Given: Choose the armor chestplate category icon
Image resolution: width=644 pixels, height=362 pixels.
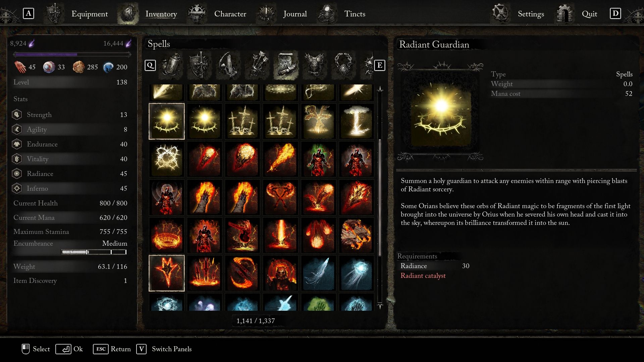Looking at the screenshot, I should coord(315,65).
